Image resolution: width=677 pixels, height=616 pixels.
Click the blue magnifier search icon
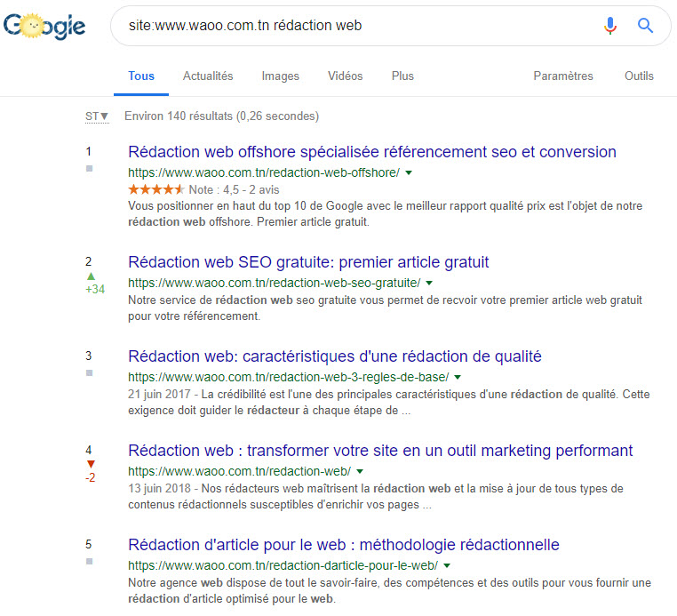click(645, 26)
